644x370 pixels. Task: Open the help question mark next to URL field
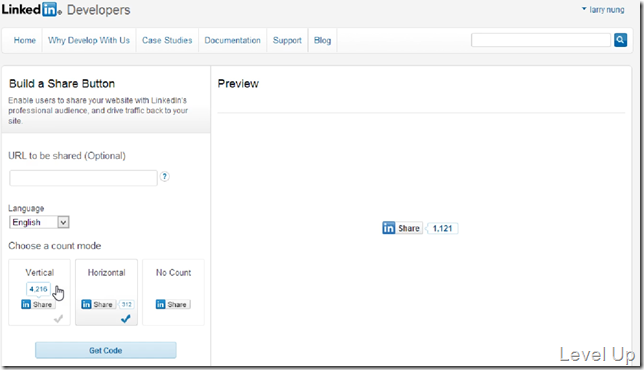tap(164, 177)
